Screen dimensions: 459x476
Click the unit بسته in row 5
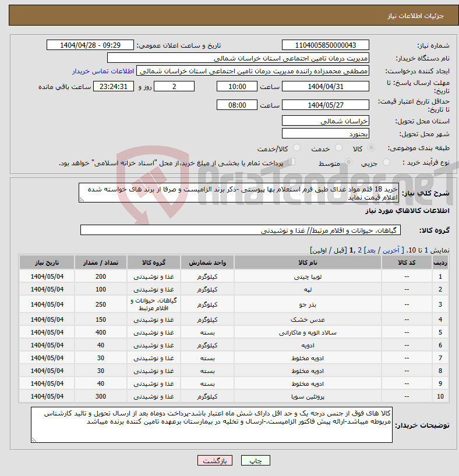pos(207,332)
